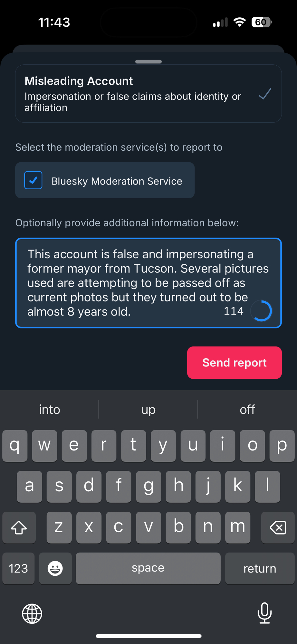Select the Misleading Account reason card
This screenshot has width=297, height=644.
(148, 94)
